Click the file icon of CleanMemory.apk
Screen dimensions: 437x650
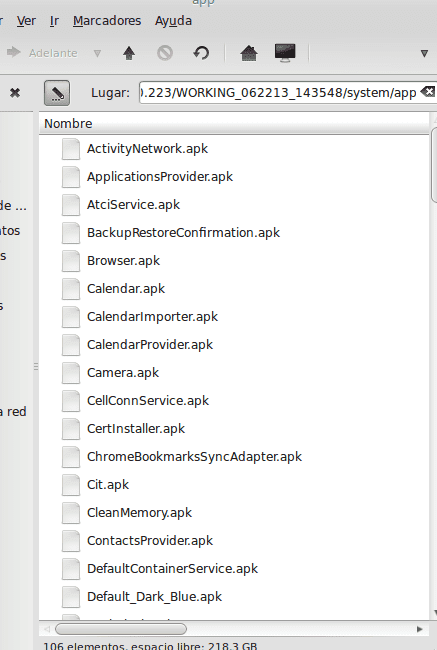71,512
